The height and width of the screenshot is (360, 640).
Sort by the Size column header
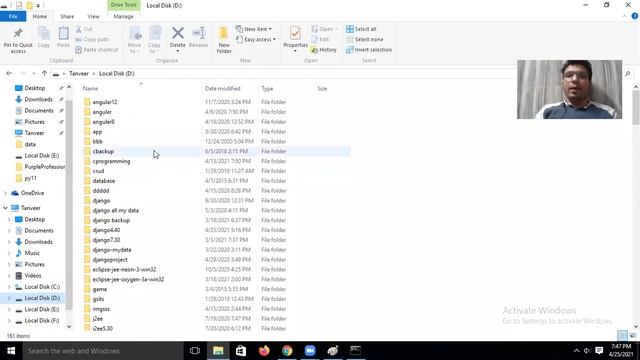pos(332,88)
